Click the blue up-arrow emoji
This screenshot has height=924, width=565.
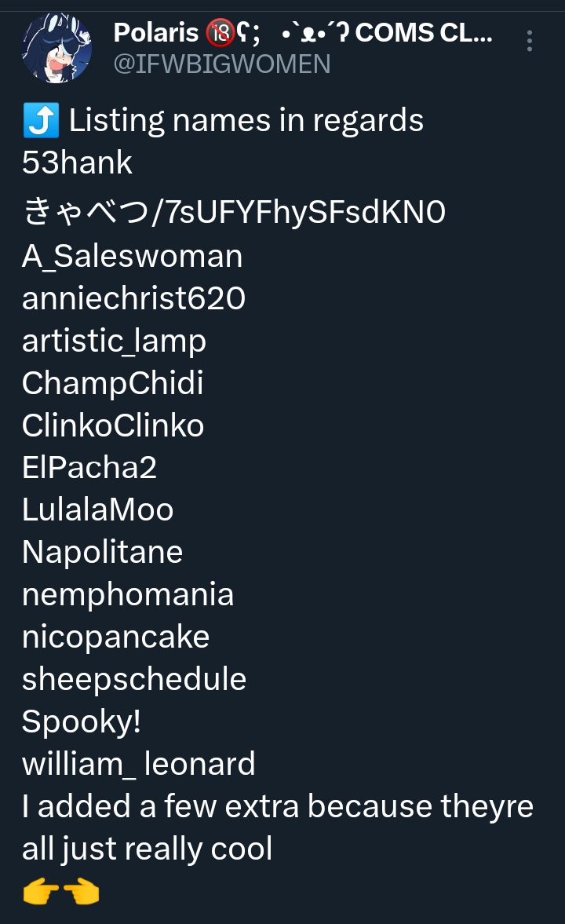(41, 121)
